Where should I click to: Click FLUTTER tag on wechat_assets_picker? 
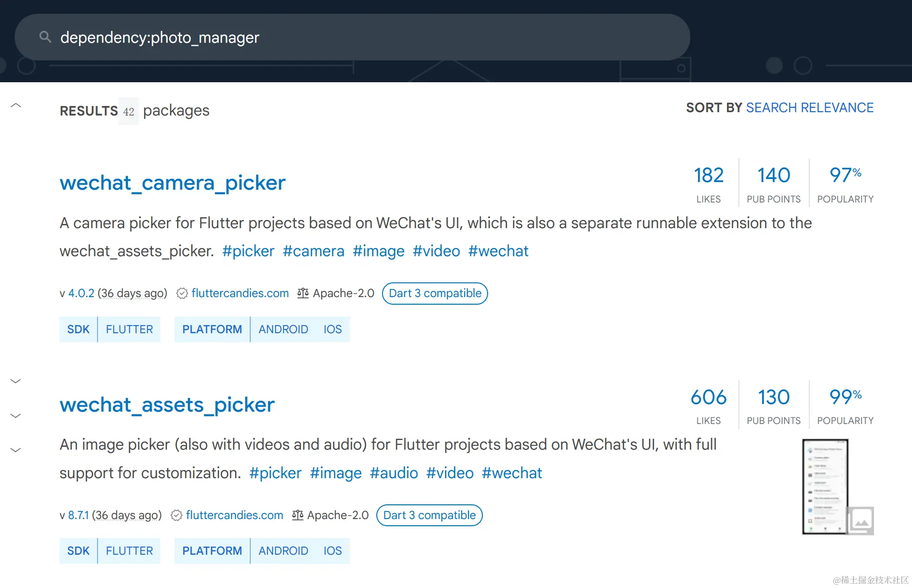click(x=129, y=551)
